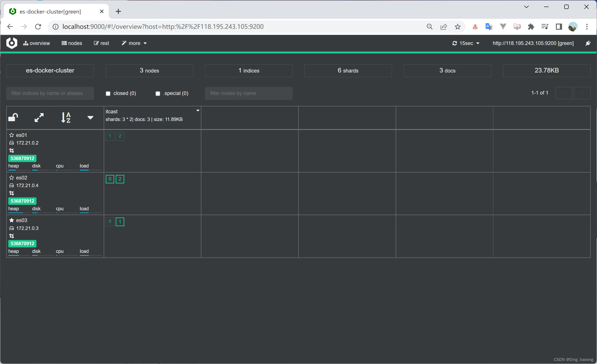Open the rest menu item
This screenshot has height=364, width=597.
coord(102,43)
